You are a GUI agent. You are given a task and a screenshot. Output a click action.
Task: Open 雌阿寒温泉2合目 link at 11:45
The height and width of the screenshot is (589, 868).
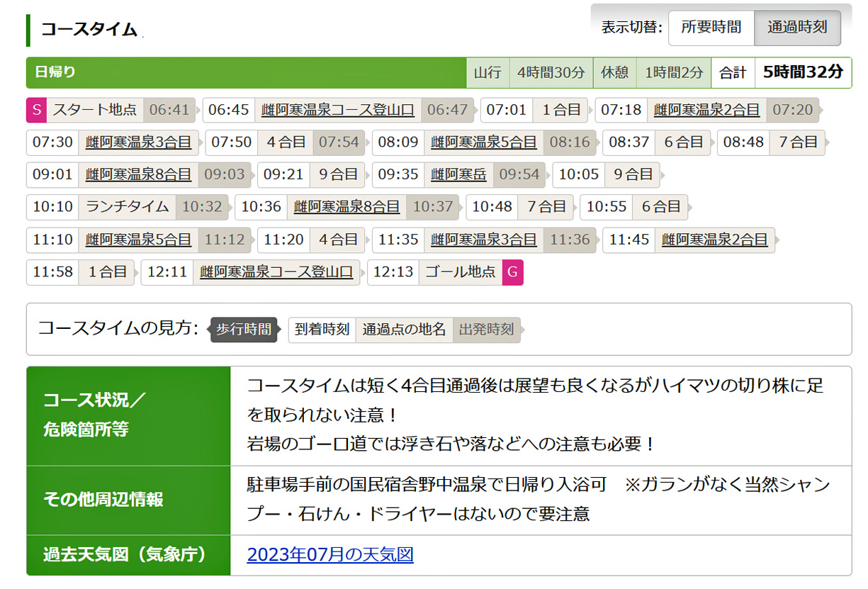point(714,240)
